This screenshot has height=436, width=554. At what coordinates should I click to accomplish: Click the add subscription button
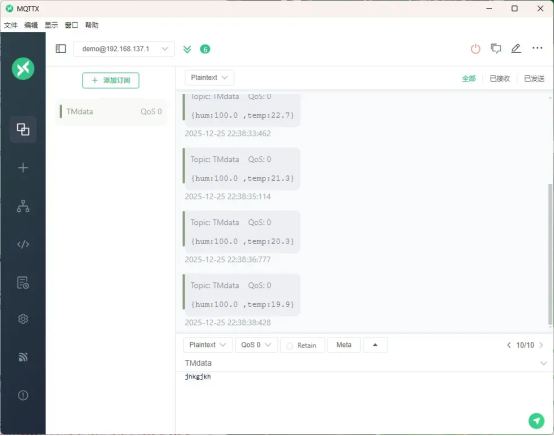coord(111,81)
